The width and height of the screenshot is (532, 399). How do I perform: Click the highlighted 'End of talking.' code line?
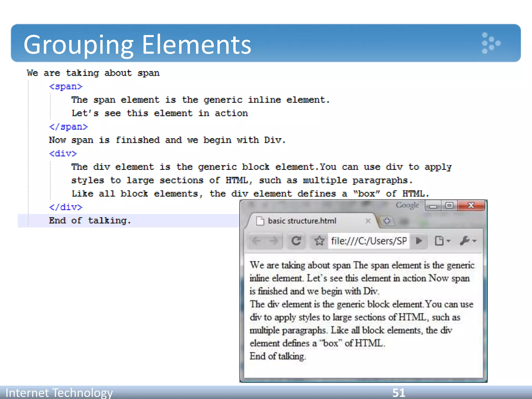(x=128, y=221)
